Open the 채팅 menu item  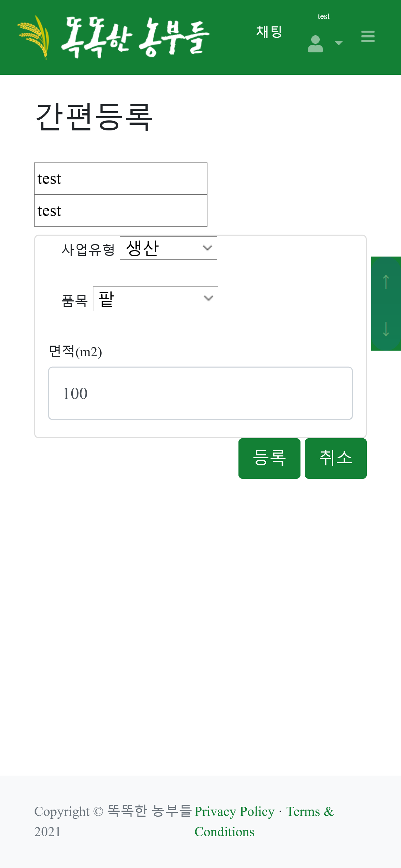269,32
